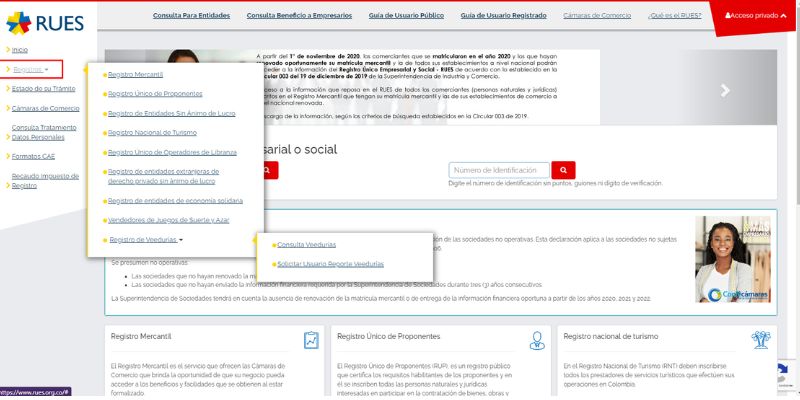The image size is (800, 400).
Task: Open Recaudo Impuesto de Registro link
Action: click(45, 181)
